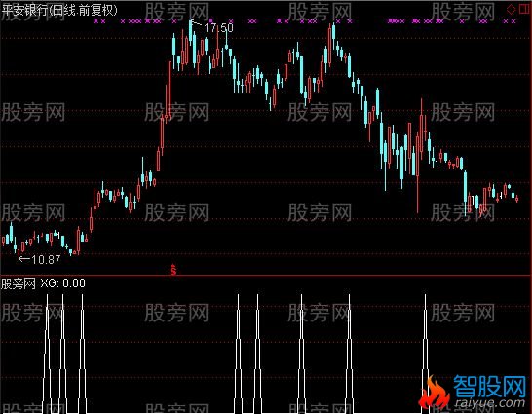Click the red S signal marker
532x414 pixels.
[173, 269]
